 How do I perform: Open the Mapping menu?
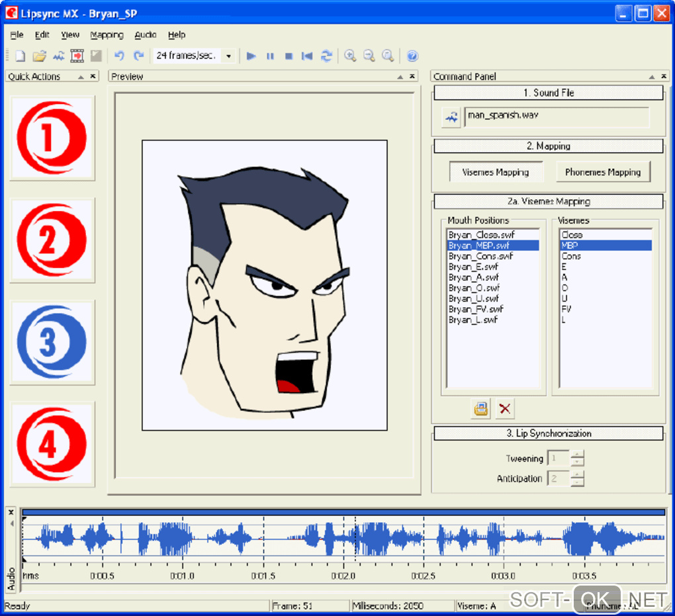[107, 34]
